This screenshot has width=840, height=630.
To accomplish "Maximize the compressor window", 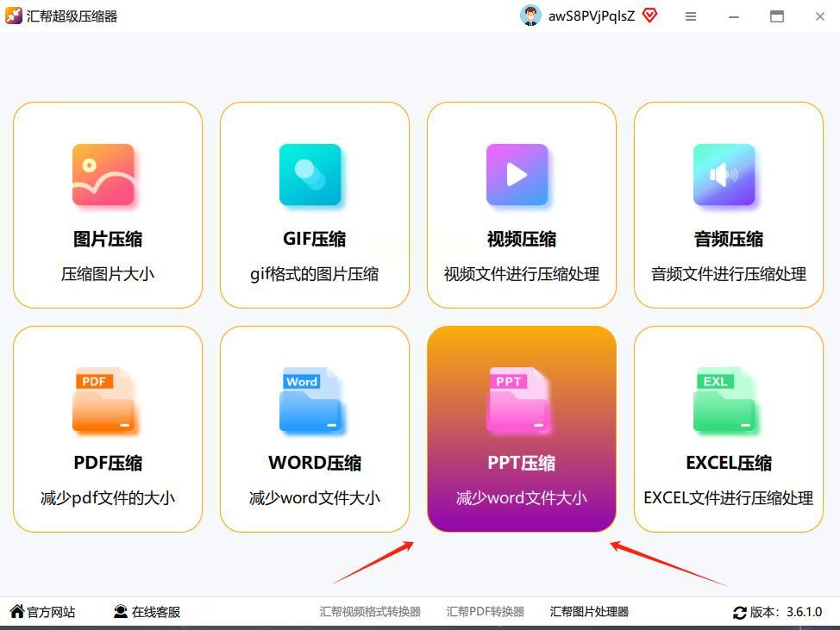I will coord(777,16).
